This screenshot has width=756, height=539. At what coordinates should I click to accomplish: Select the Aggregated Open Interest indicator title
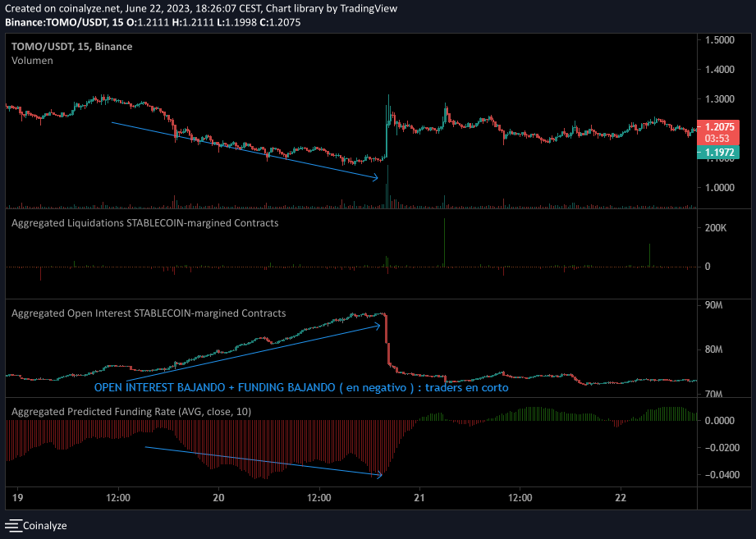coord(149,313)
